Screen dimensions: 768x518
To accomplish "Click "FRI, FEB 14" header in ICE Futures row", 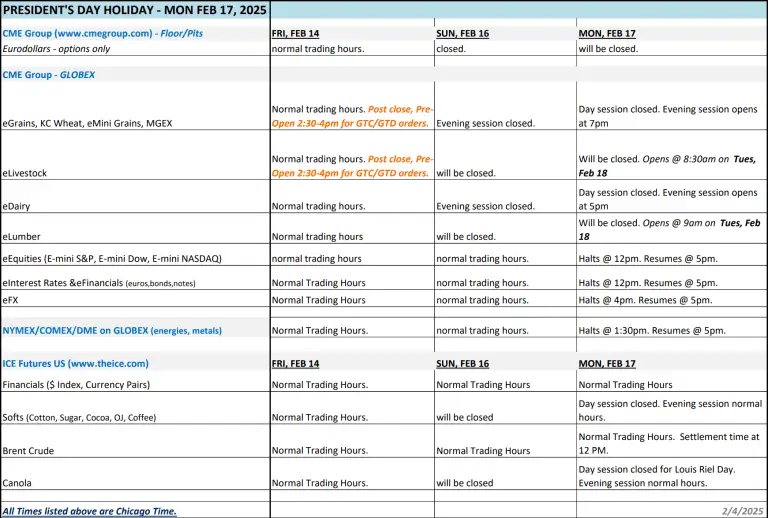I will (295, 364).
